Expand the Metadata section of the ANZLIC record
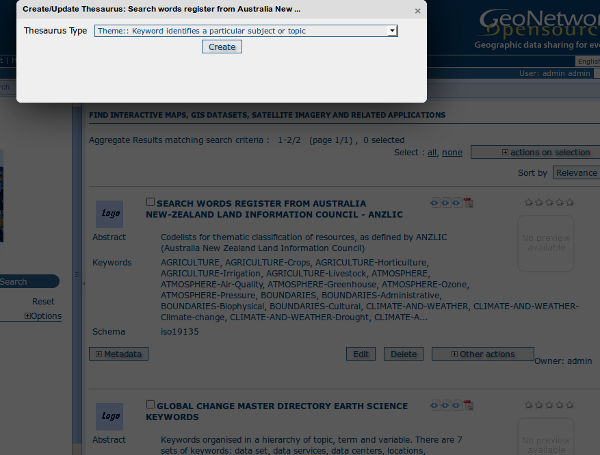This screenshot has width=600, height=455. 119,354
